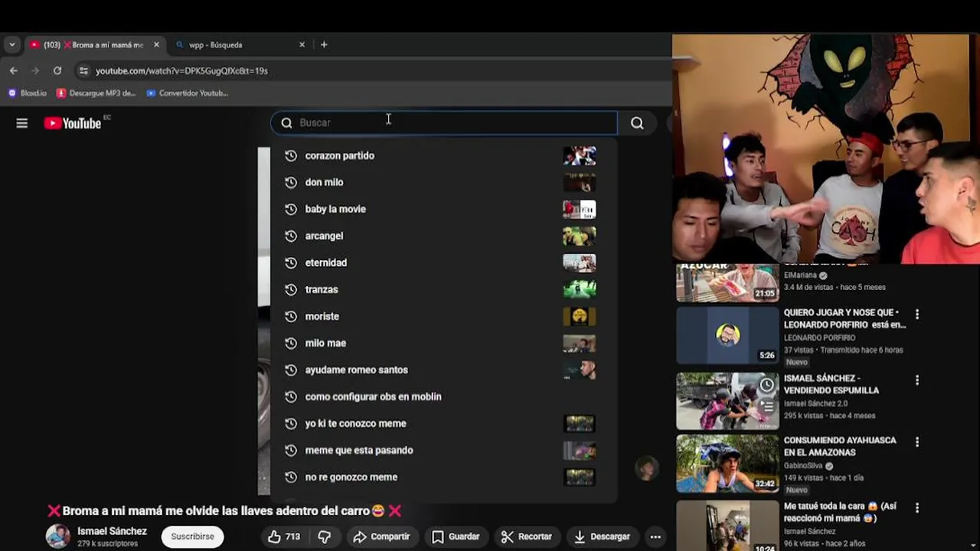Click history icon beside 'moriste'
The height and width of the screenshot is (551, 980).
click(x=291, y=316)
